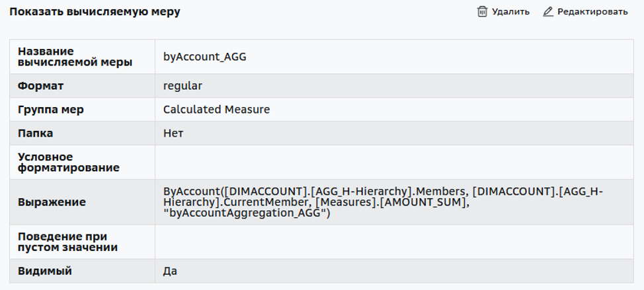Image resolution: width=644 pixels, height=290 pixels.
Task: Click the 'Папка' row label
Action: (x=35, y=133)
